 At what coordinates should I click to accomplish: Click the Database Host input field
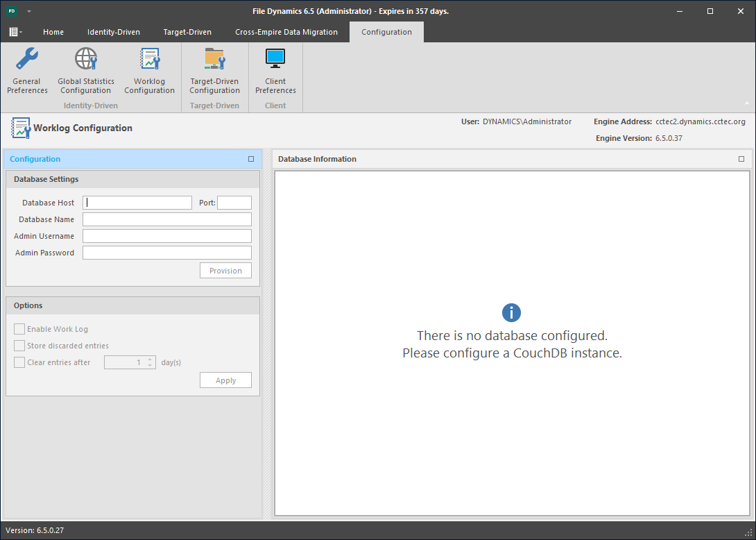pos(137,203)
